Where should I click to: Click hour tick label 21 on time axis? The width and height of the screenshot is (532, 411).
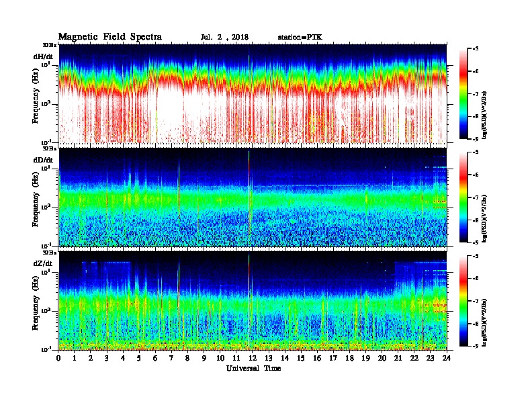tap(398, 358)
